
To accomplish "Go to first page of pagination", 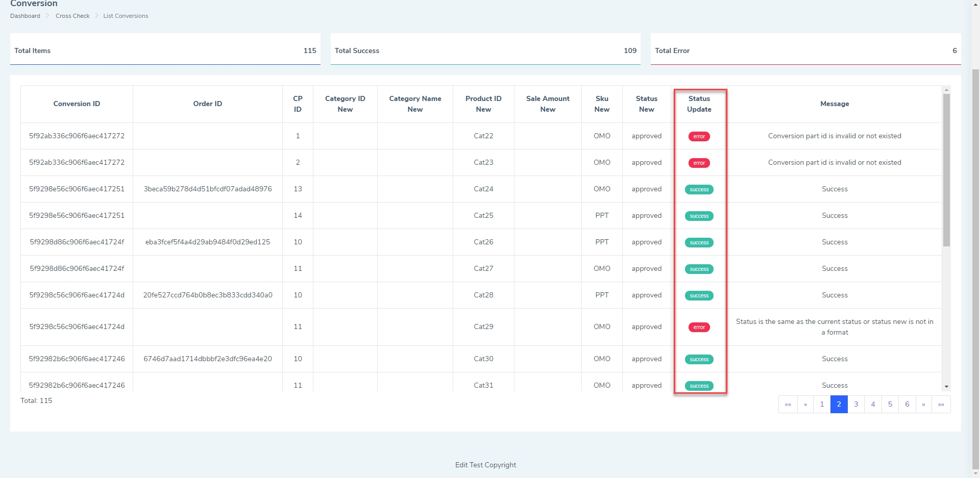I will click(788, 405).
